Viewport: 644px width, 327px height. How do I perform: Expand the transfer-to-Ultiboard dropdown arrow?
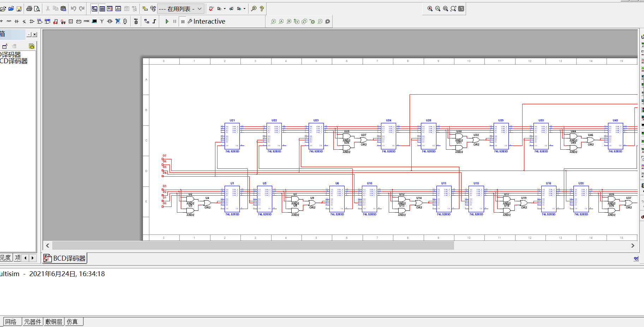click(225, 8)
